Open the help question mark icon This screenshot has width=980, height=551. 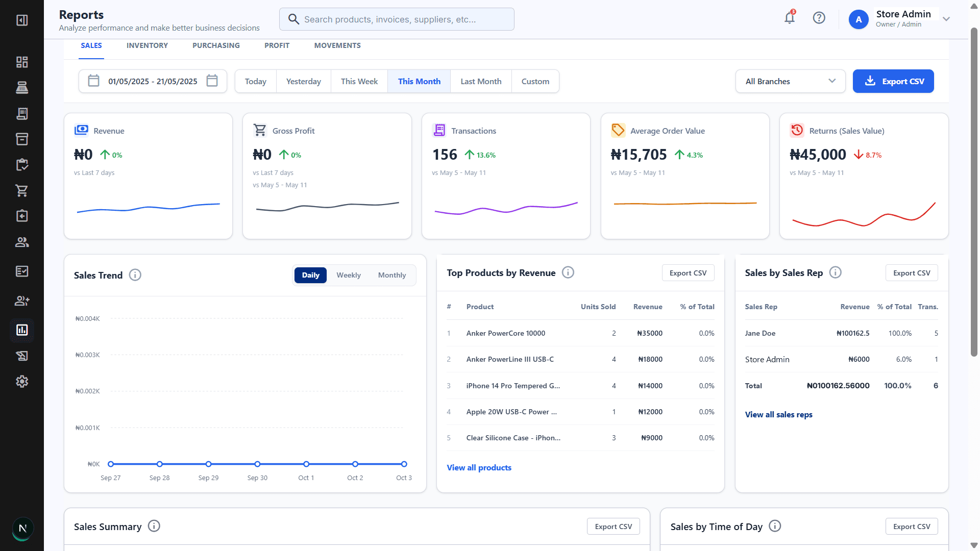(819, 18)
